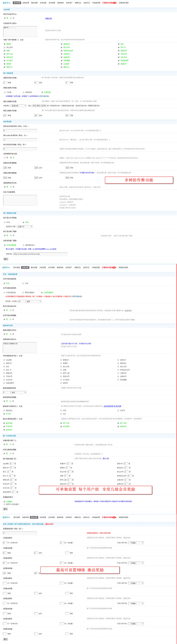Image resolution: width=177 pixels, height=644 pixels.
Task: Click the 设置激活层数 input field
Action: tap(20, 533)
